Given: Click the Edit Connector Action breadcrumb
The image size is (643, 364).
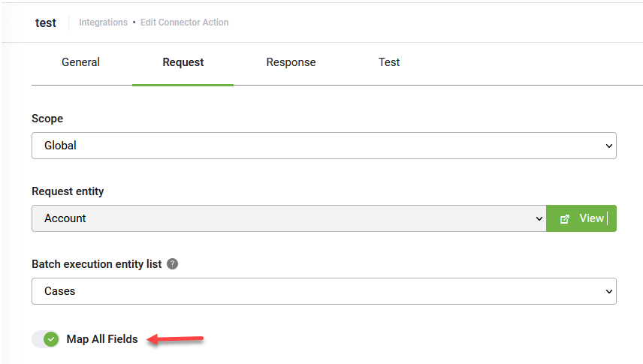Looking at the screenshot, I should pos(184,23).
